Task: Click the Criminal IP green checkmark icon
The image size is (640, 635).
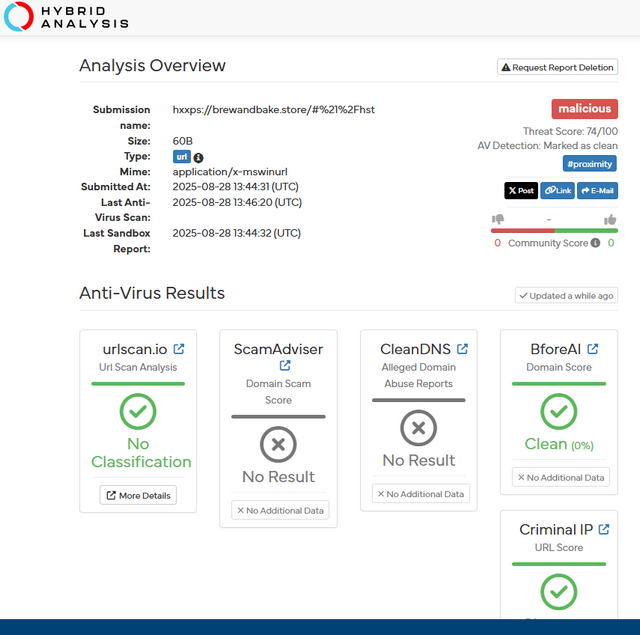Action: (559, 592)
